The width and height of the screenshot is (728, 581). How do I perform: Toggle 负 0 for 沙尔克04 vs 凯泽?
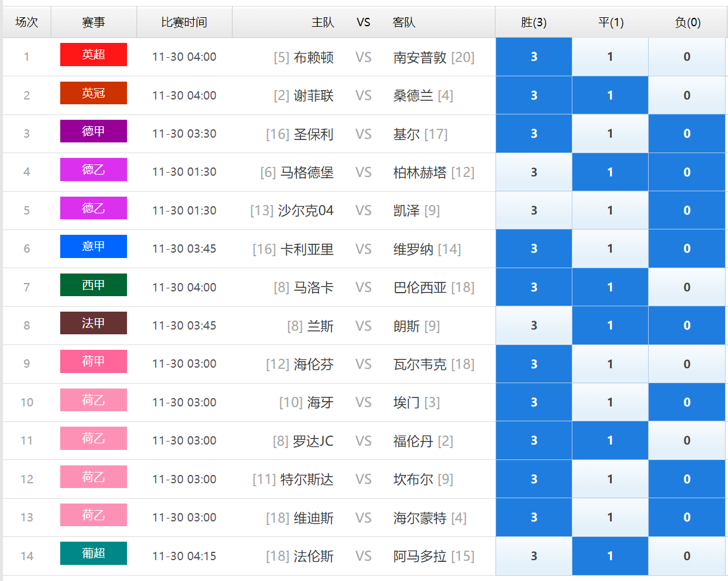tap(687, 210)
